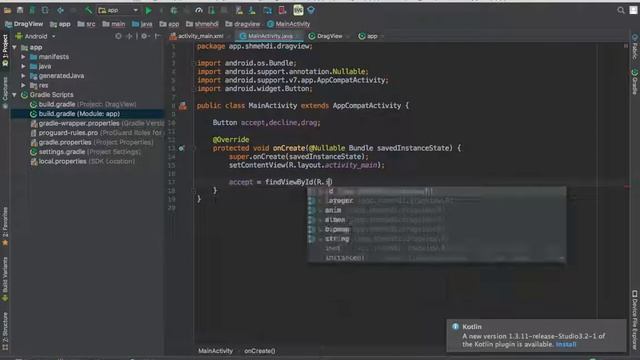Expand the manifests folder
The width and height of the screenshot is (640, 360).
[23, 57]
